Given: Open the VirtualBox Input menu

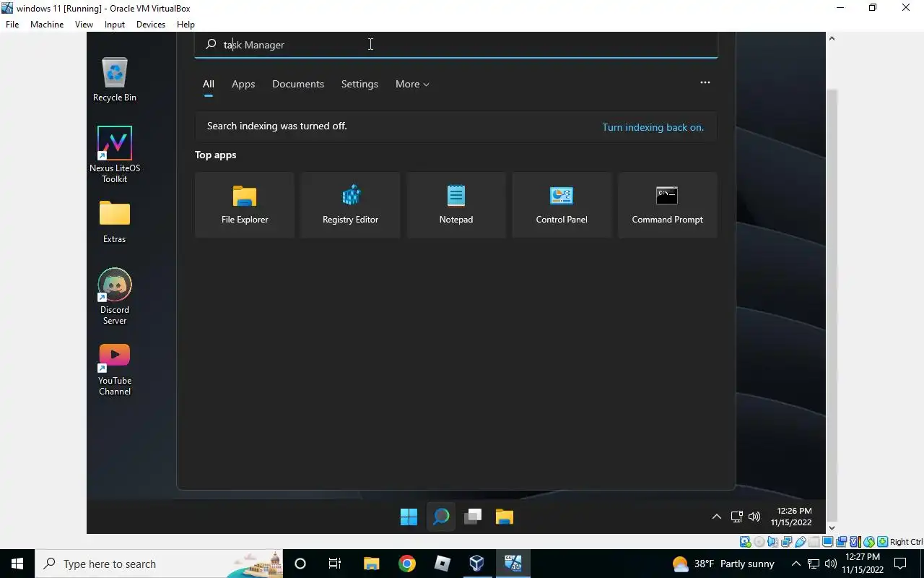Looking at the screenshot, I should pyautogui.click(x=115, y=25).
